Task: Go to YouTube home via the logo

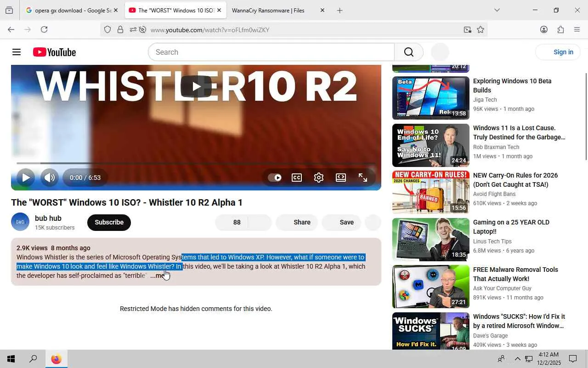Action: 54,52
